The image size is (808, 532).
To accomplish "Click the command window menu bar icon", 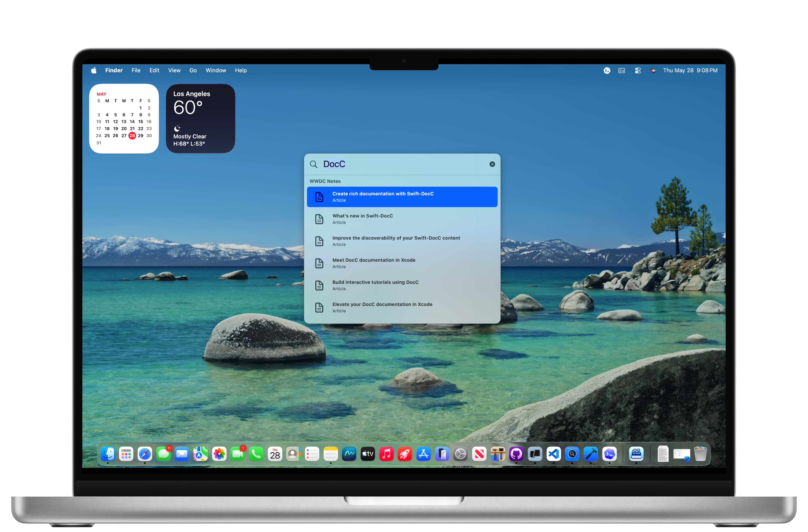I will click(621, 70).
